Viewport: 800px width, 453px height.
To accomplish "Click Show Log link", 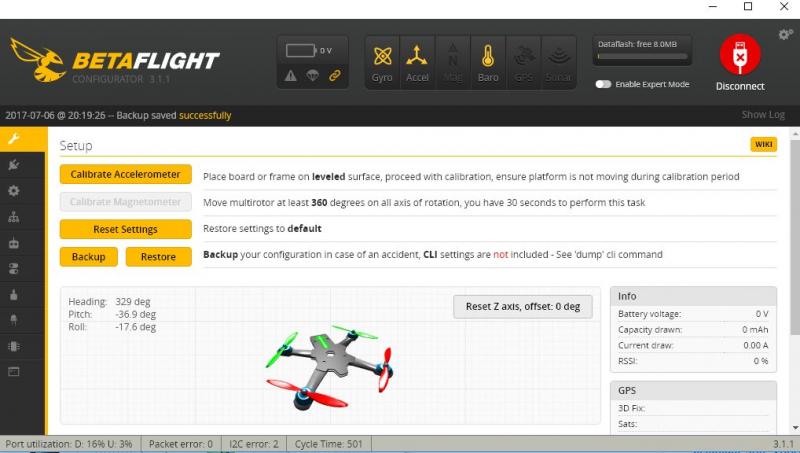I will pyautogui.click(x=763, y=115).
